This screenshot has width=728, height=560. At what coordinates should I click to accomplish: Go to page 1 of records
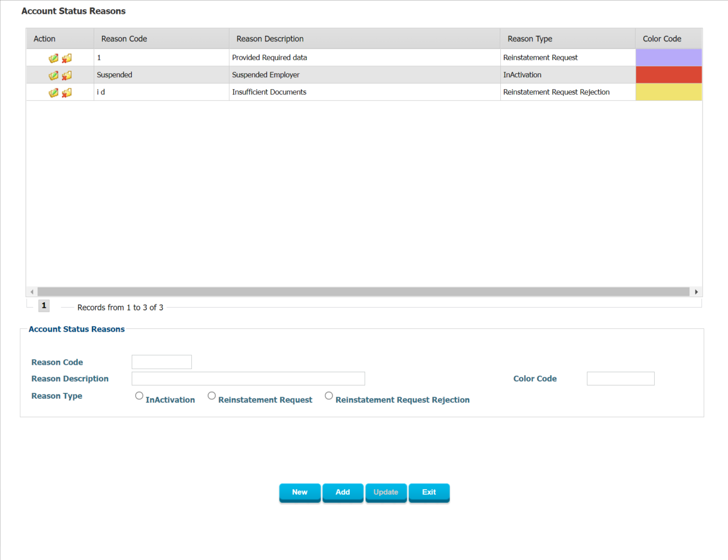pos(44,306)
